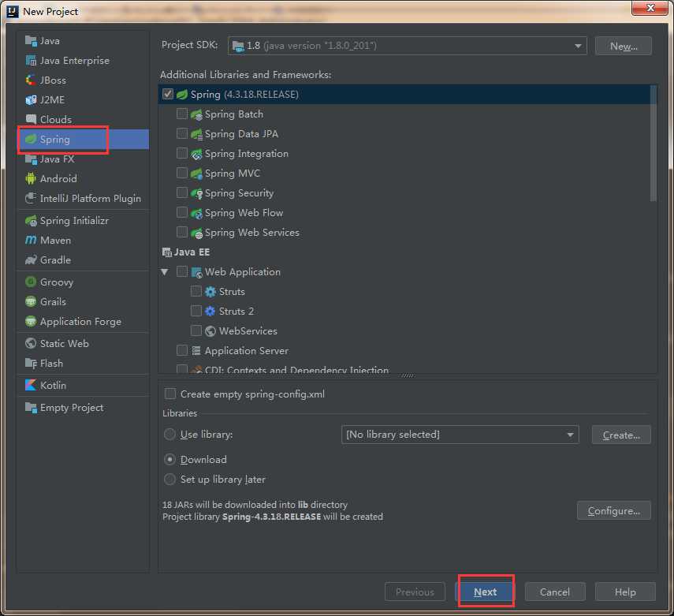Select the Java project type icon
The height and width of the screenshot is (616, 674).
(x=31, y=41)
